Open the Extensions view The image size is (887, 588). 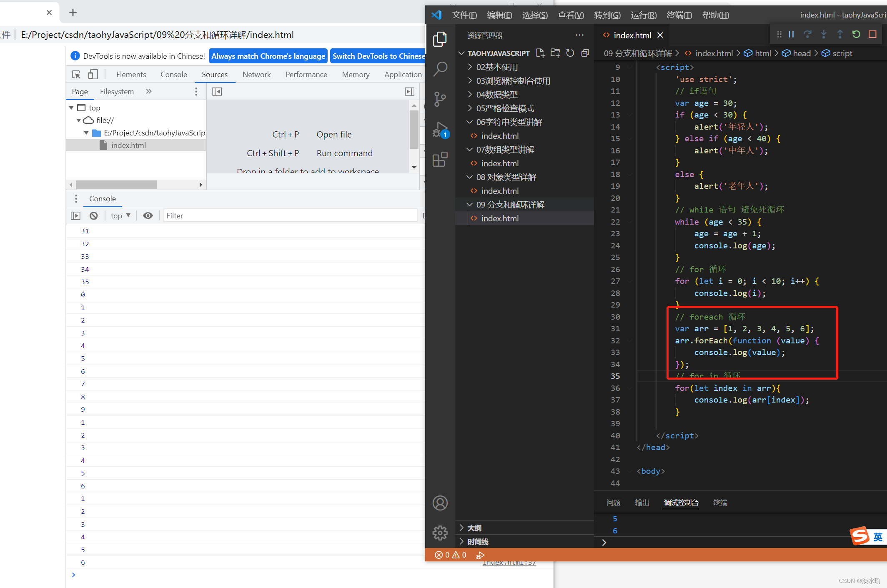point(440,159)
